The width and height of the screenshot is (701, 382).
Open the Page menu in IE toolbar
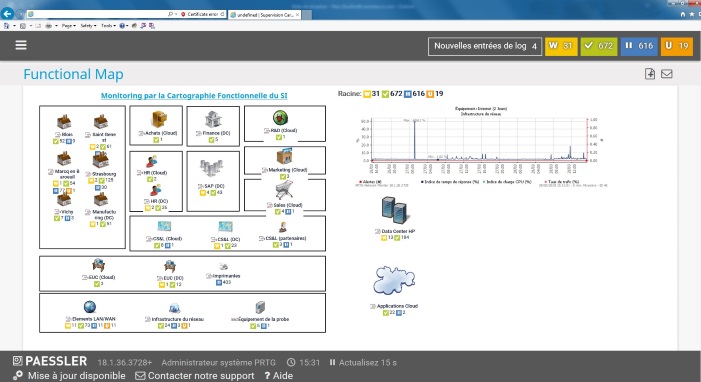point(68,26)
